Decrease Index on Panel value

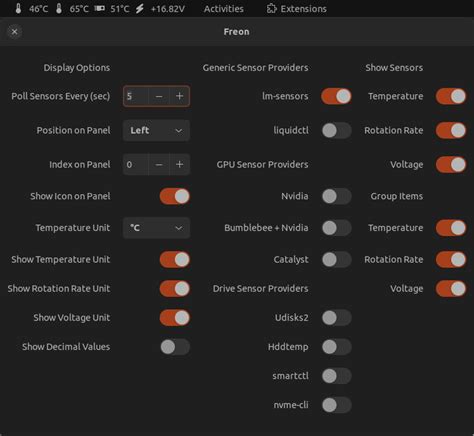coord(159,164)
